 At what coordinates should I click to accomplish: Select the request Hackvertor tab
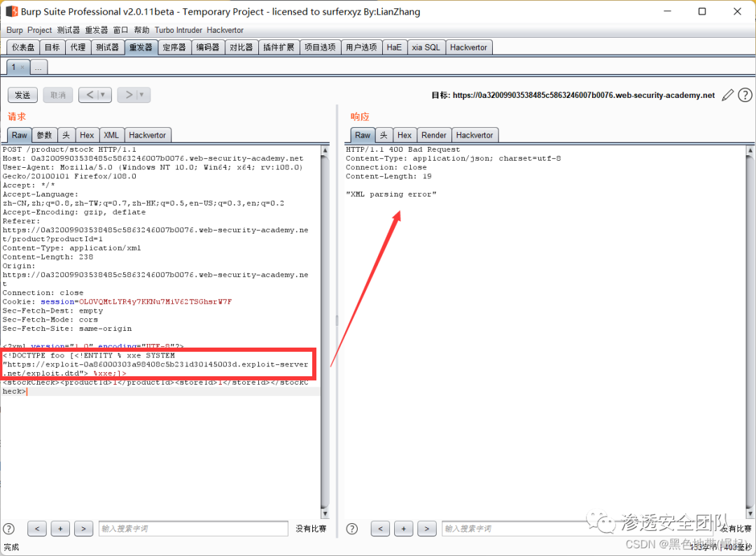tap(148, 136)
